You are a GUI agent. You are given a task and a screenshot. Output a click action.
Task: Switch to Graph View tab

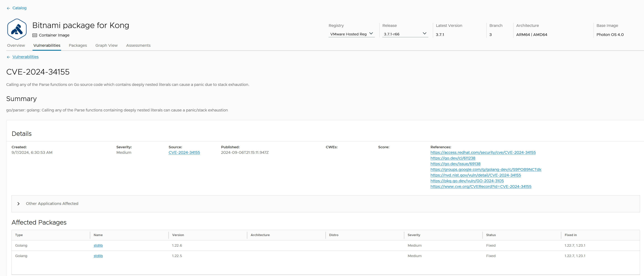[107, 46]
